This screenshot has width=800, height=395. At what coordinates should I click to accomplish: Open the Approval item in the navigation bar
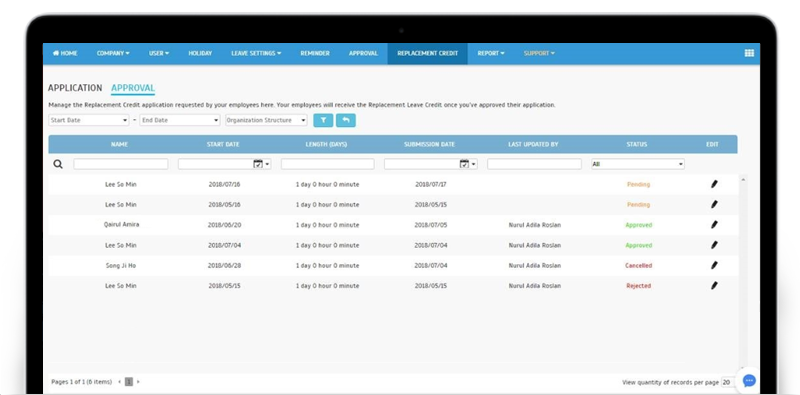click(363, 53)
